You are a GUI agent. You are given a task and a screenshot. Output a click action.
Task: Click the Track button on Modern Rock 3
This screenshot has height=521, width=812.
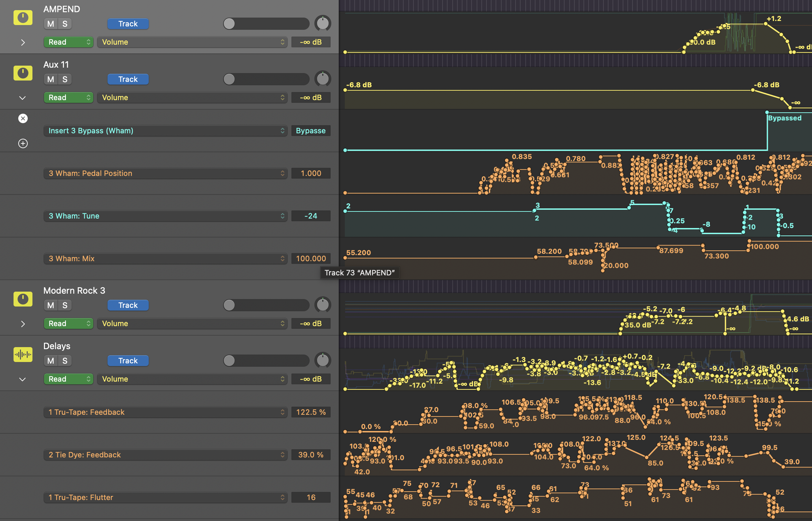pyautogui.click(x=128, y=305)
